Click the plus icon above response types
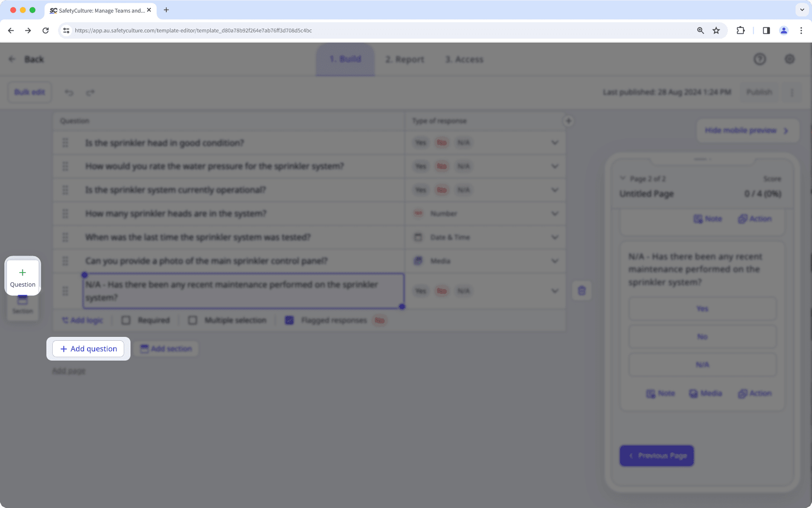The height and width of the screenshot is (508, 812). tap(568, 121)
